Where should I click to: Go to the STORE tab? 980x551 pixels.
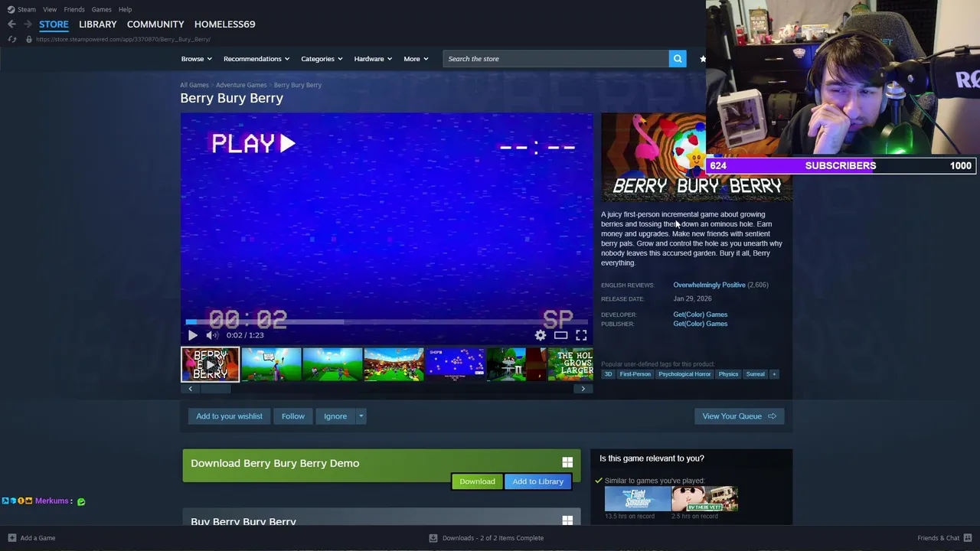[54, 24]
